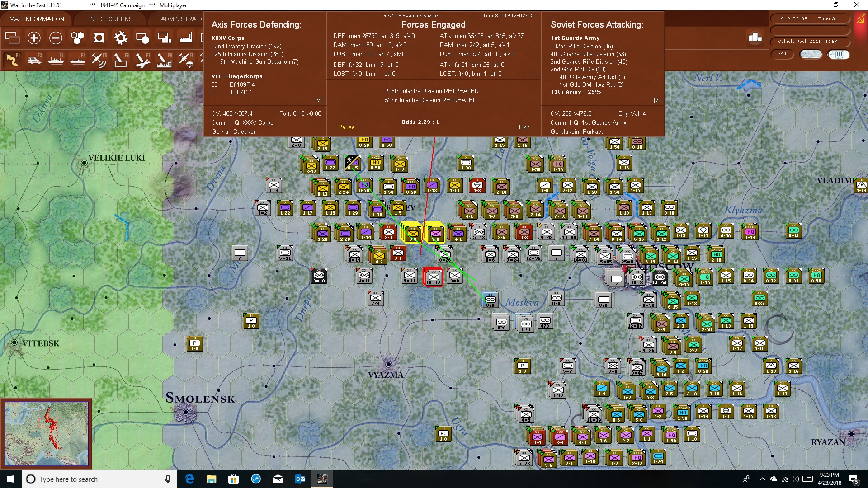Select the F8 bomb city mode
The height and width of the screenshot is (488, 868).
164,60
